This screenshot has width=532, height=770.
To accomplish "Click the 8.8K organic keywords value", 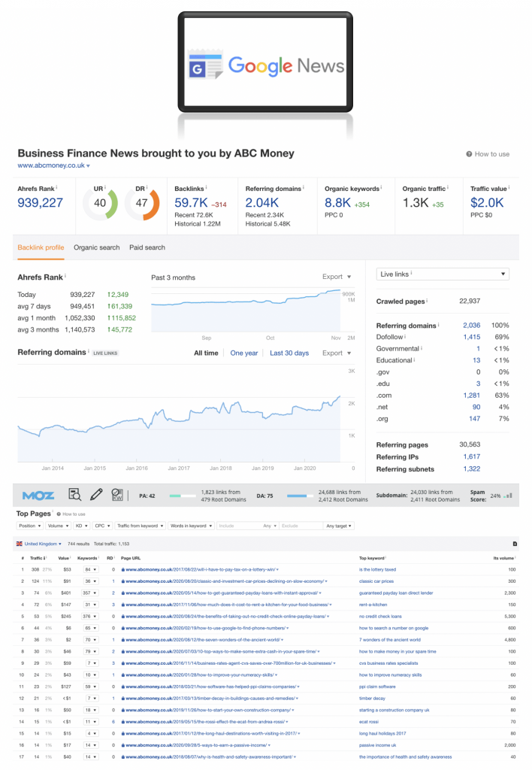I will pyautogui.click(x=337, y=203).
